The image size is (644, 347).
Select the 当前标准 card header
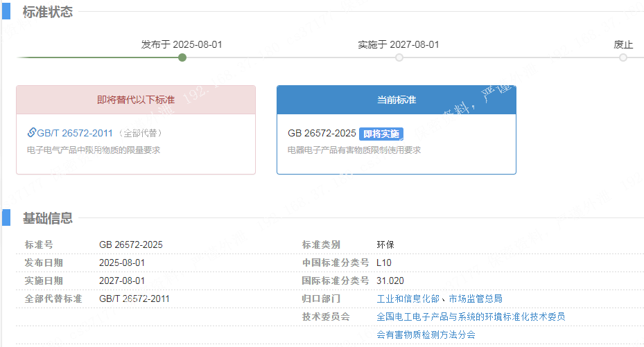coord(396,100)
